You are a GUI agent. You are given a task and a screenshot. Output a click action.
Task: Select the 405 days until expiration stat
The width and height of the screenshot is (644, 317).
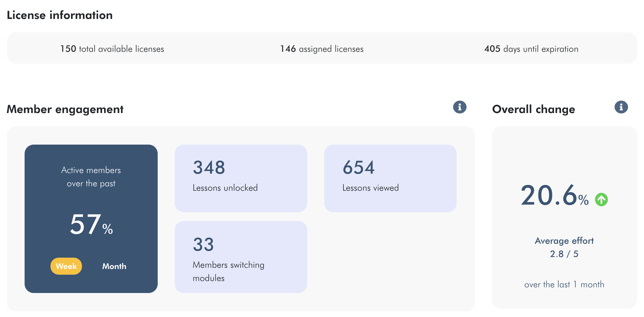click(x=531, y=49)
